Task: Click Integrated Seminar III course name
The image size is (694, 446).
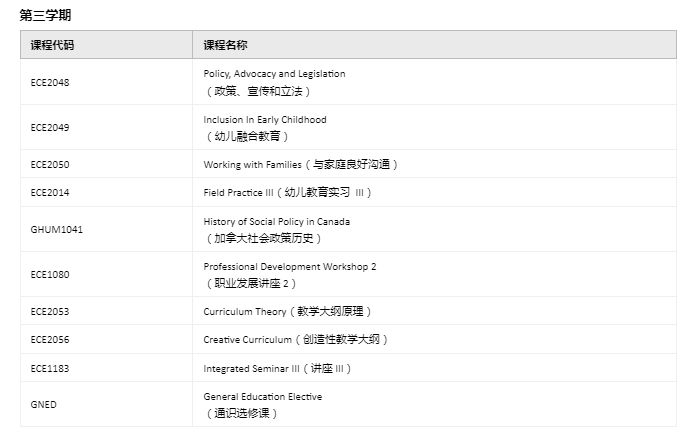Action: coord(251,368)
